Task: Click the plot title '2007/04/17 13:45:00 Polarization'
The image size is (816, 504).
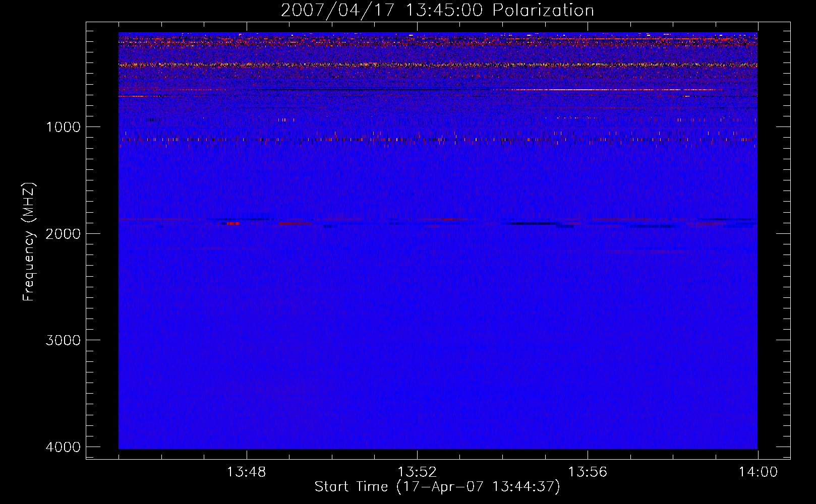Action: [437, 11]
